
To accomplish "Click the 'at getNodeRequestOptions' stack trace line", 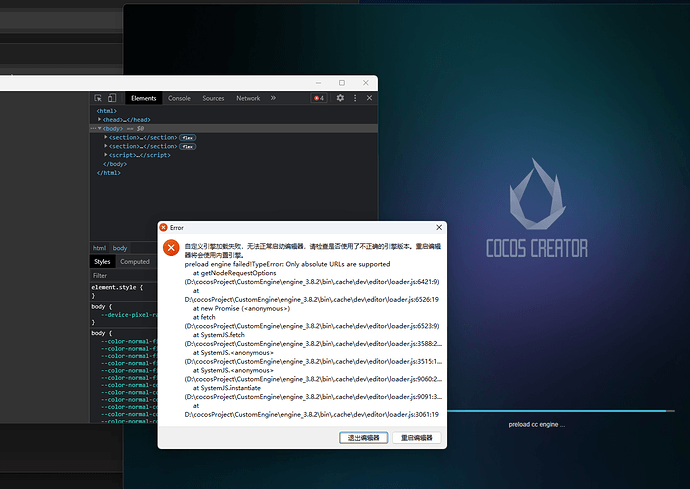I will [235, 273].
